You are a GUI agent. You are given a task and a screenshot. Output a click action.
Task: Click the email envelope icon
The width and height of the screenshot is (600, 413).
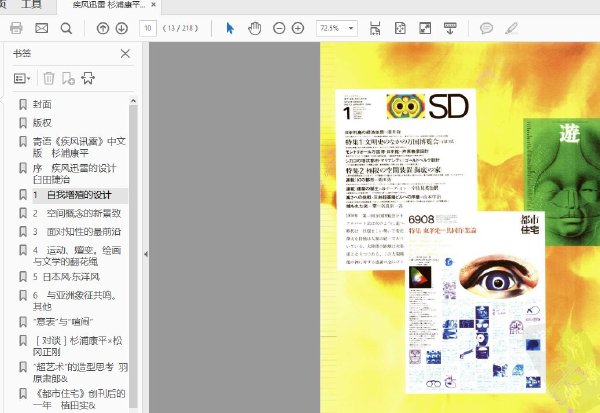[41, 28]
